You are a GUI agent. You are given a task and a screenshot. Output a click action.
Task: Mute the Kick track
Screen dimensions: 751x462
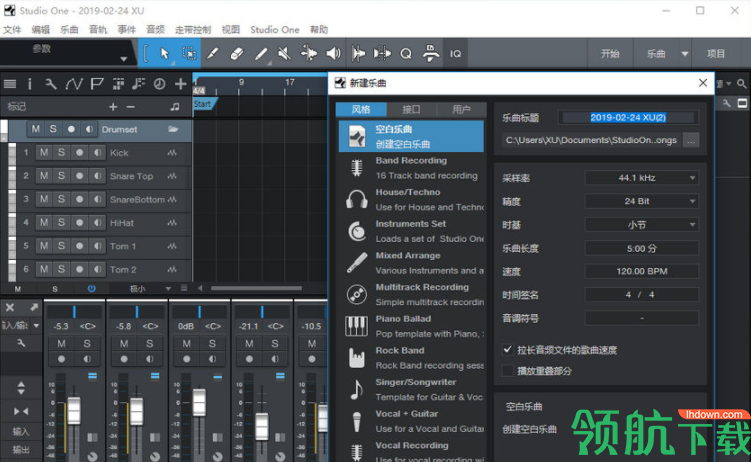click(44, 153)
